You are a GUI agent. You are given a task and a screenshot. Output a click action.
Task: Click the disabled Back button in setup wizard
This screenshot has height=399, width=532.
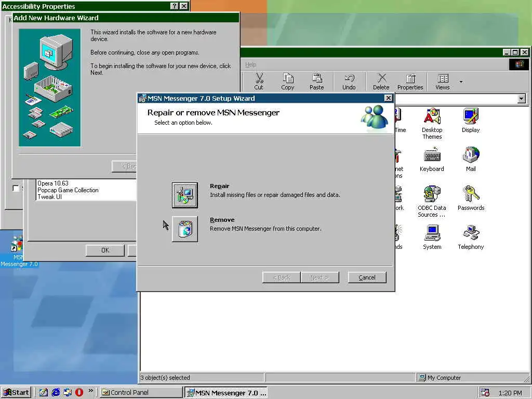coord(281,277)
